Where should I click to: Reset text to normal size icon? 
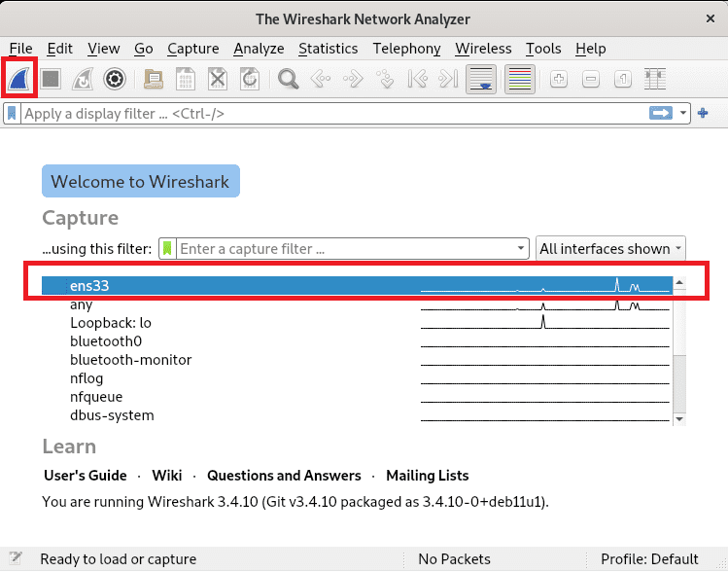click(x=623, y=79)
